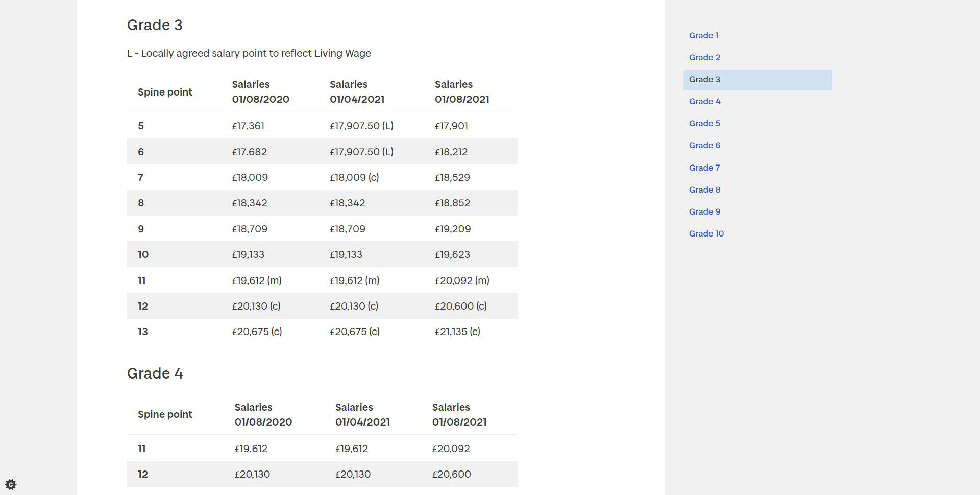Click Grade 3 Spine point column header
The image size is (980, 495).
[x=165, y=92]
